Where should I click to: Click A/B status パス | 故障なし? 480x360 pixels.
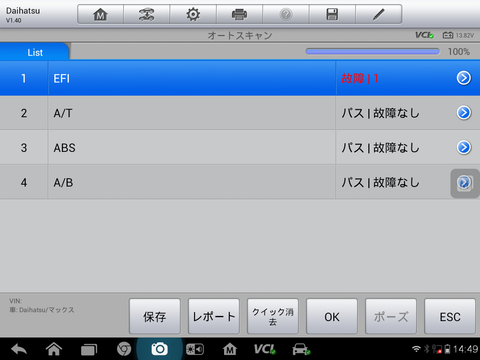click(x=380, y=183)
